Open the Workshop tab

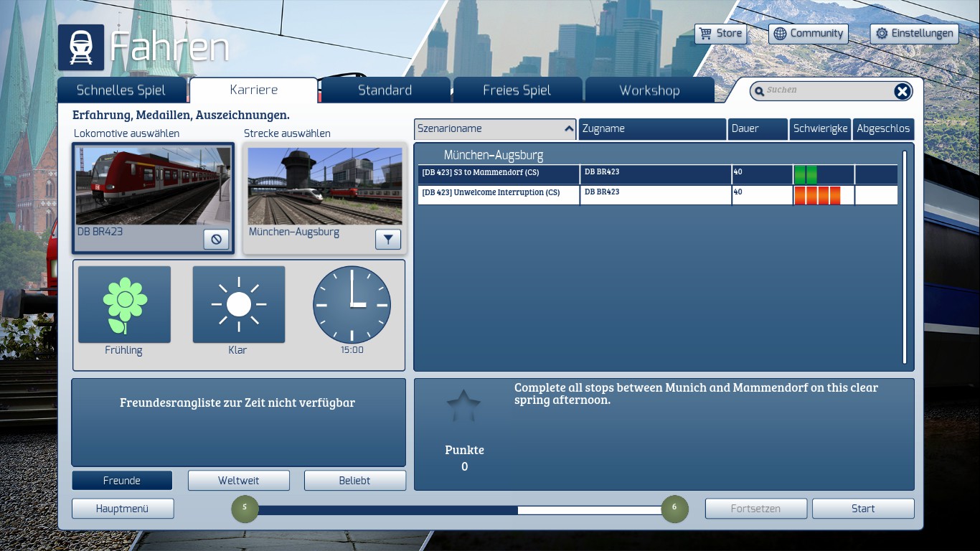click(649, 90)
